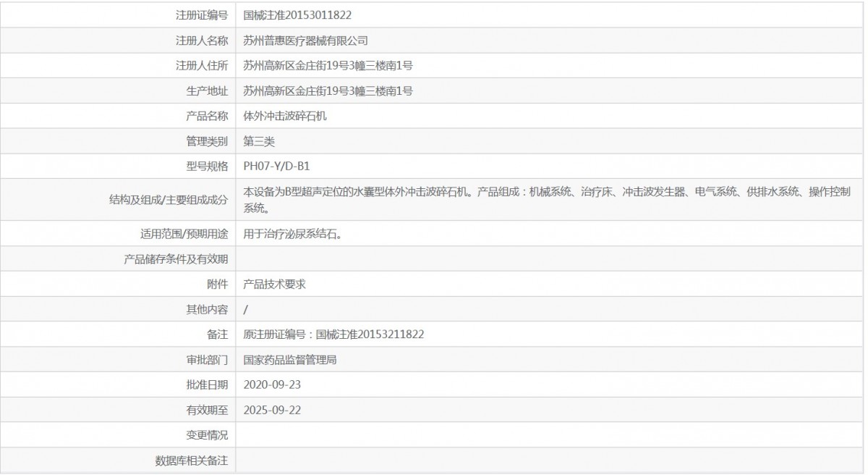868x475 pixels.
Task: Select model spec PH07-Y/D-B1
Action: coord(277,166)
